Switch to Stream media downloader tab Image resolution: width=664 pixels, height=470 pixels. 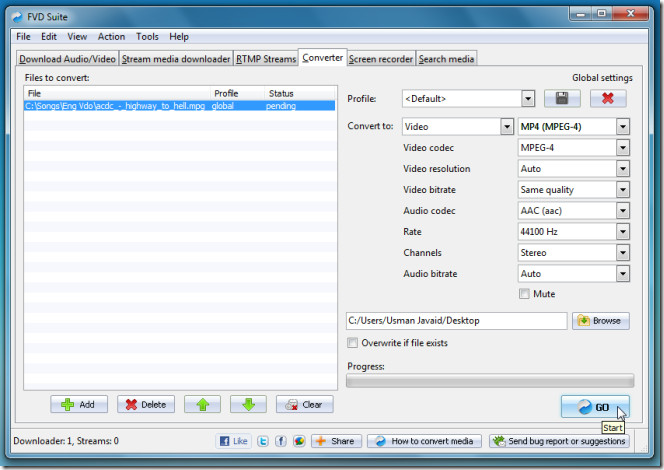click(176, 59)
